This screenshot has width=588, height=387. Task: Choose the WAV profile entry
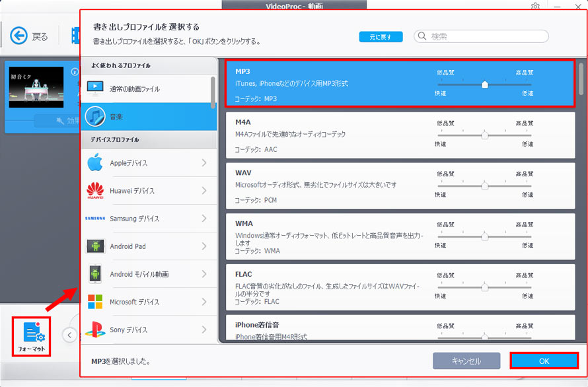pyautogui.click(x=400, y=186)
